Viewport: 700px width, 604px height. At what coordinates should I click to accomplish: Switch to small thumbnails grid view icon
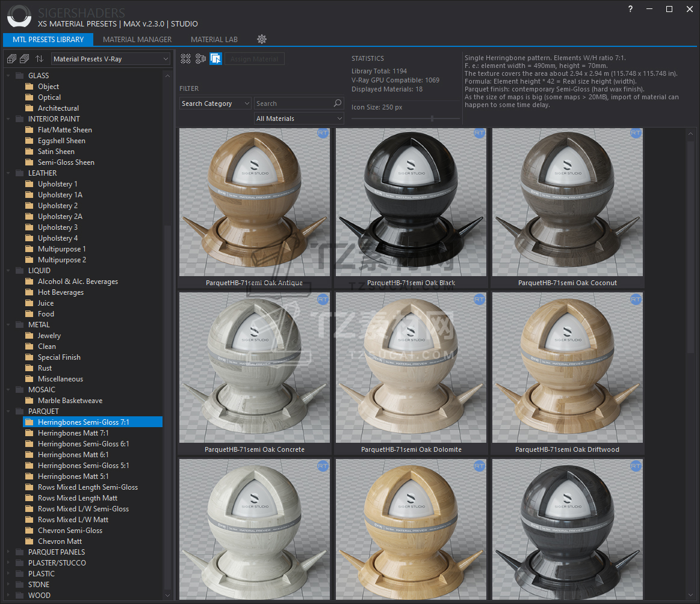point(186,59)
